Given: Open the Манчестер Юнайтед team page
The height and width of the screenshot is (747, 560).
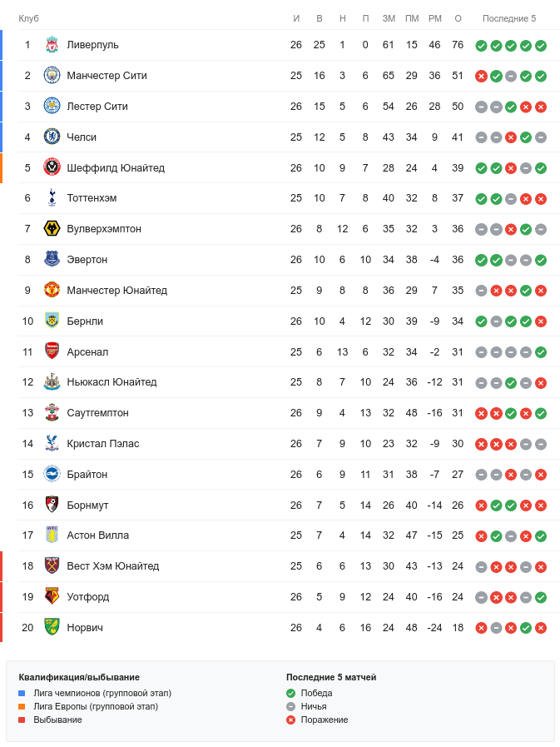Looking at the screenshot, I should pos(117,291).
